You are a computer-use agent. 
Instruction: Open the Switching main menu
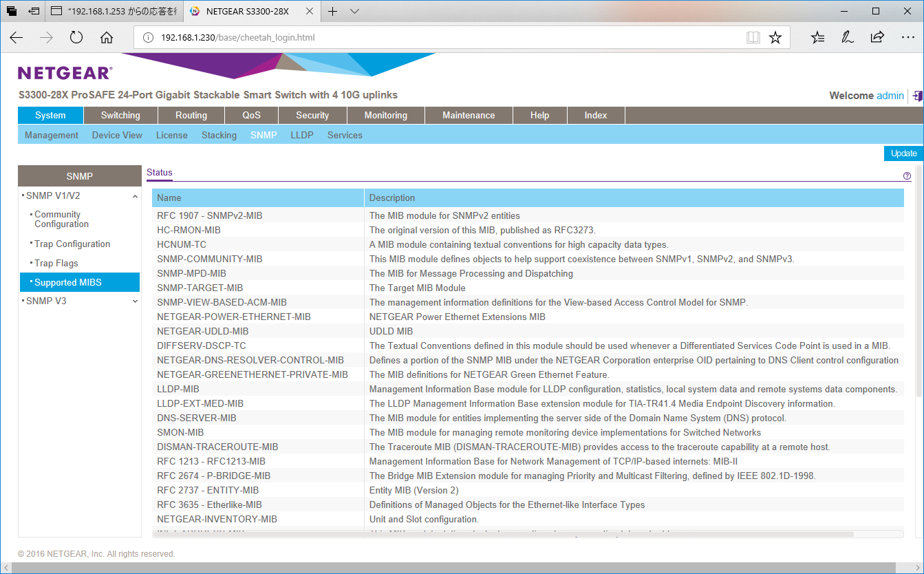120,116
